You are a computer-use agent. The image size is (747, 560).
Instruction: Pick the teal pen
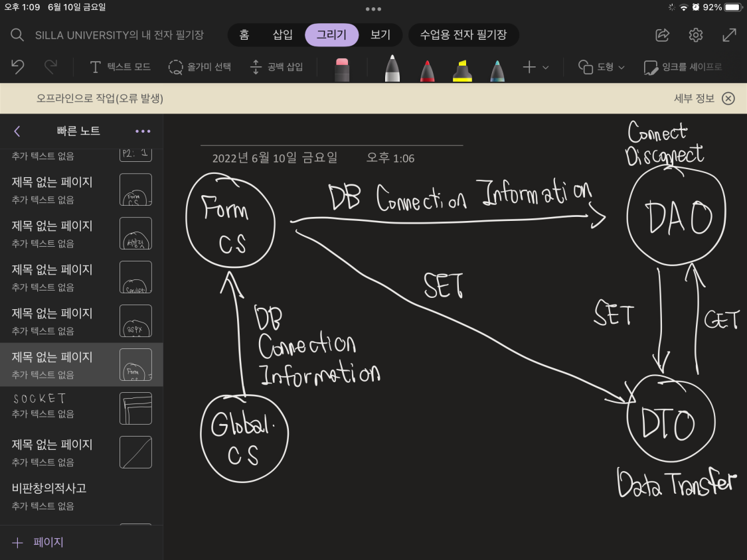497,70
